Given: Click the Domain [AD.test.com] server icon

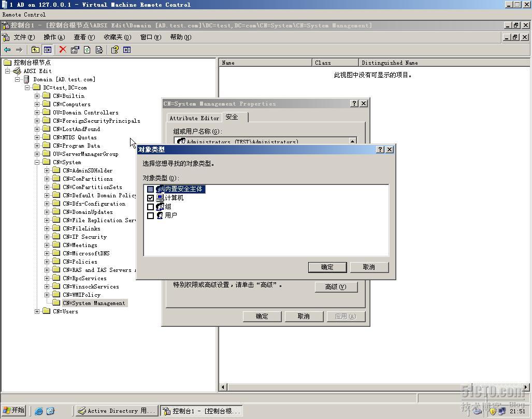Looking at the screenshot, I should click(26, 79).
